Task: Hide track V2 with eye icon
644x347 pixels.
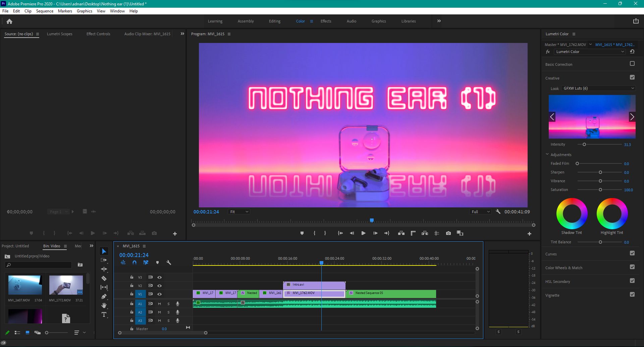Action: click(160, 286)
